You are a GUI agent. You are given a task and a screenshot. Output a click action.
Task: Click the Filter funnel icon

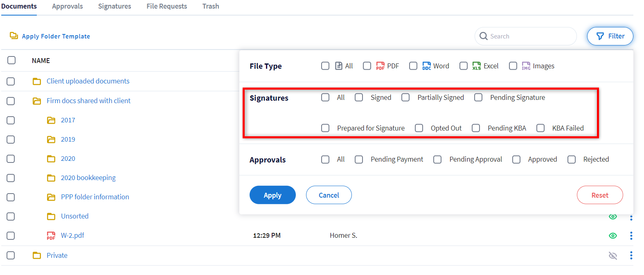click(599, 36)
